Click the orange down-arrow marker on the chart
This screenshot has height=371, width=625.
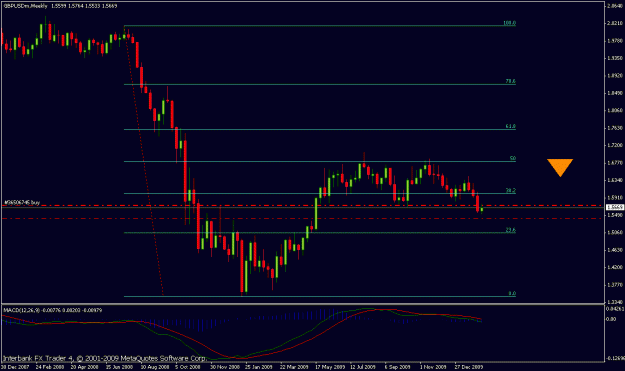tap(560, 167)
